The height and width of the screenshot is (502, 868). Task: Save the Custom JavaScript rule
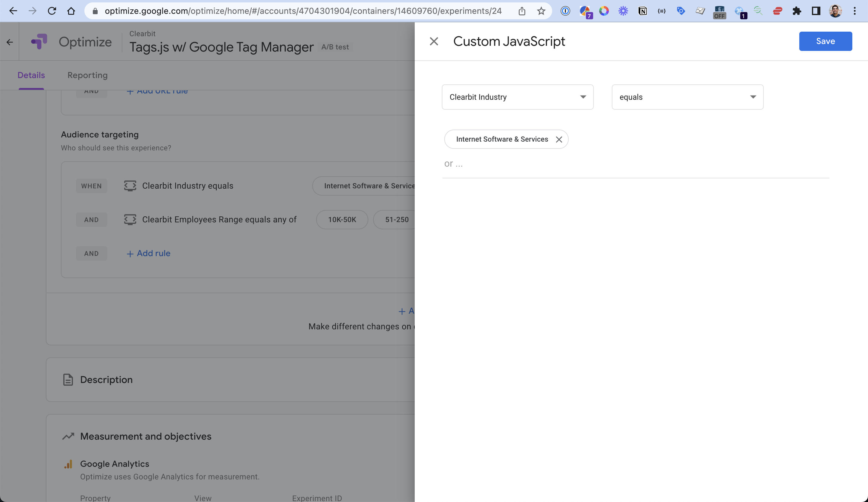pyautogui.click(x=825, y=41)
